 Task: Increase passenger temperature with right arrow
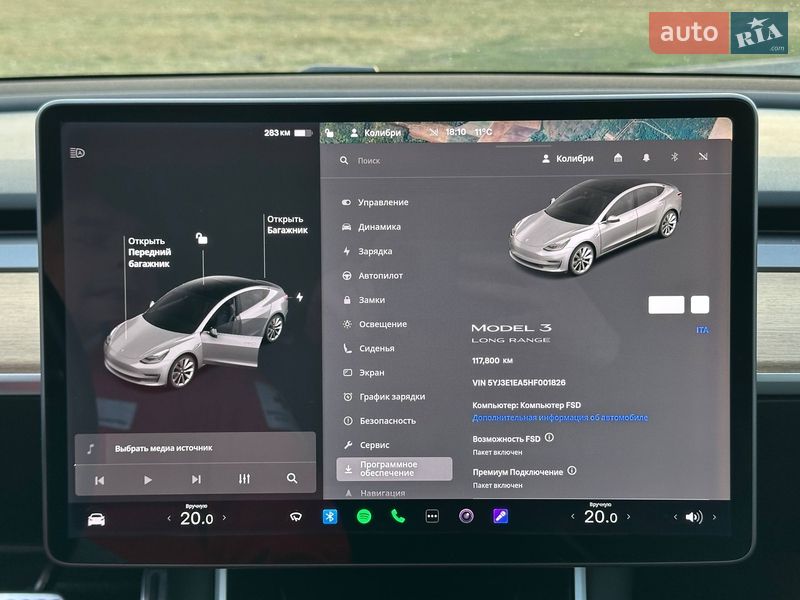click(629, 517)
